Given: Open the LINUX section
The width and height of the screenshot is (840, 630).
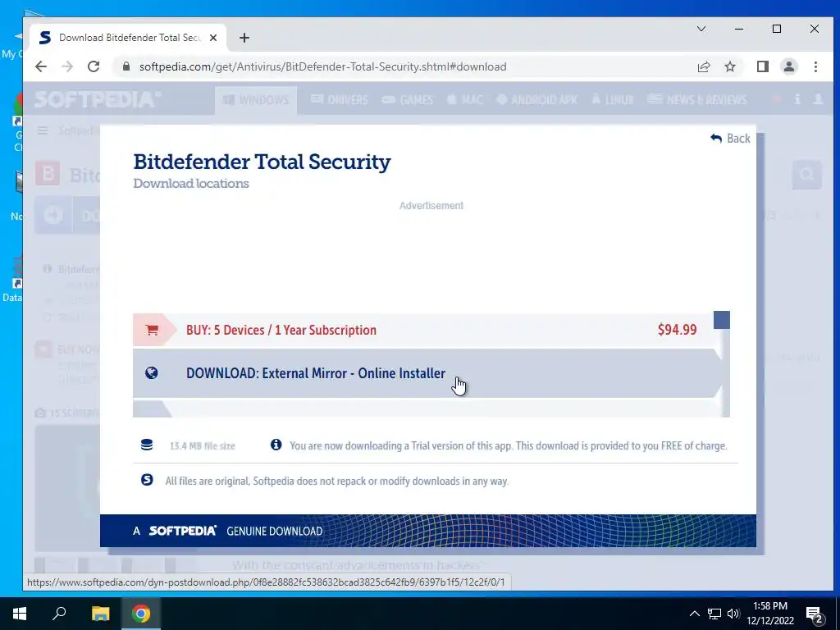Looking at the screenshot, I should [x=612, y=99].
